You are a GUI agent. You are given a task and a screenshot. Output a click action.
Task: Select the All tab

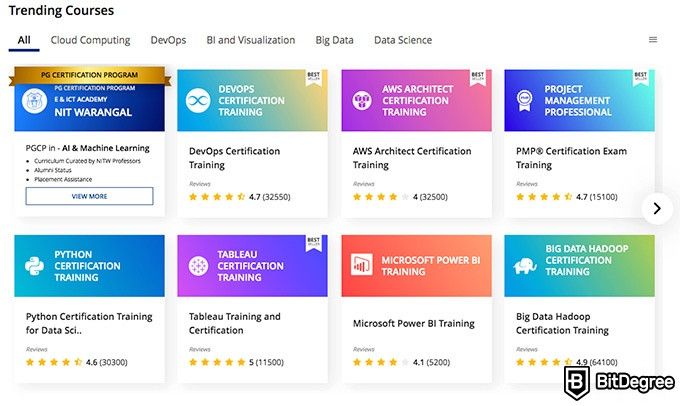[24, 40]
